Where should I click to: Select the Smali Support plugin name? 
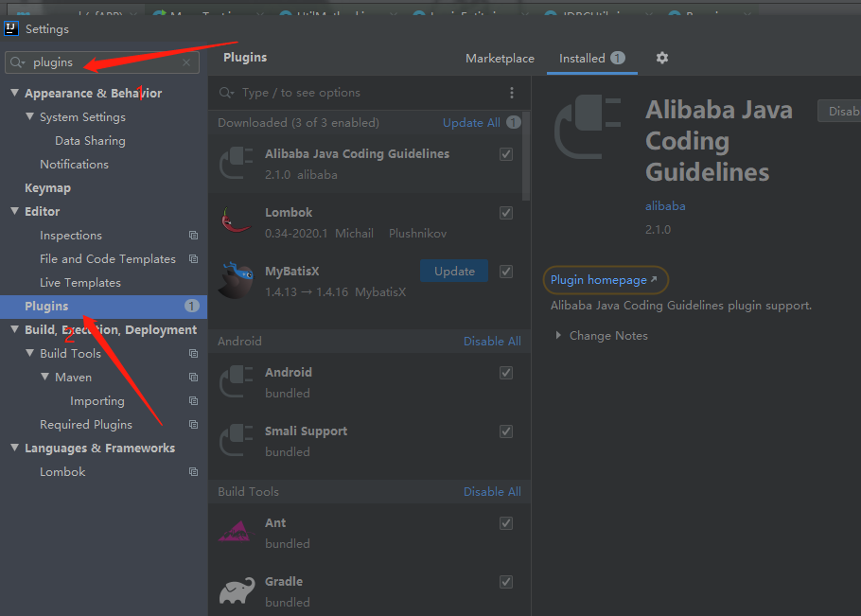[x=306, y=431]
